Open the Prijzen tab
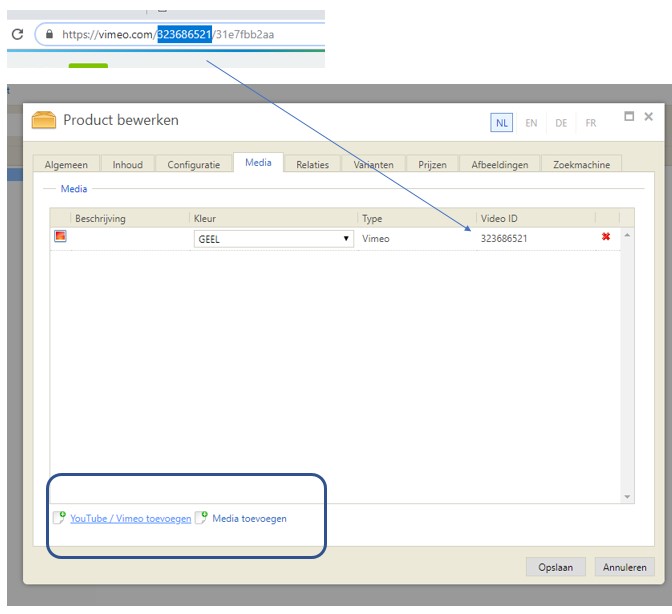672x614 pixels. pyautogui.click(x=432, y=165)
